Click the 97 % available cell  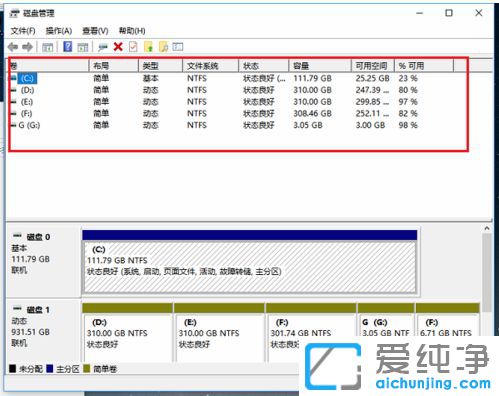tap(408, 102)
